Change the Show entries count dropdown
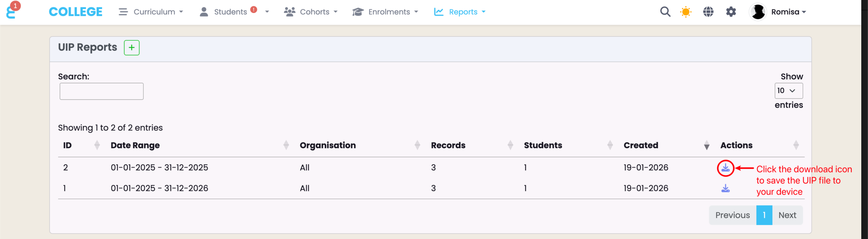Viewport: 868px width, 239px height. coord(788,91)
